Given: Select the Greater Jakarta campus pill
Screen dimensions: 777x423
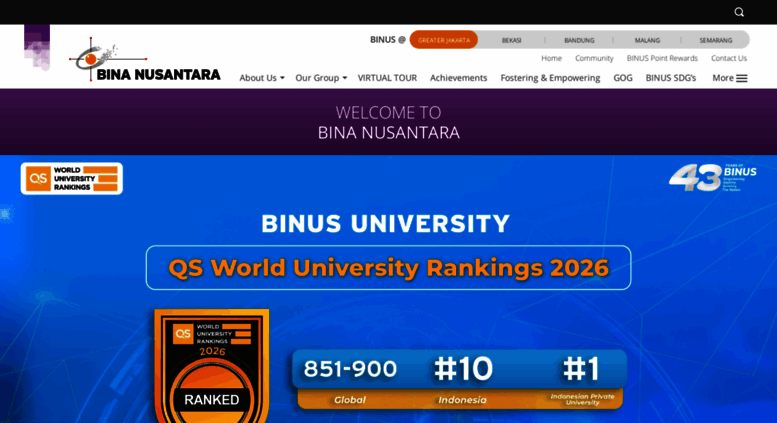Looking at the screenshot, I should tap(444, 40).
